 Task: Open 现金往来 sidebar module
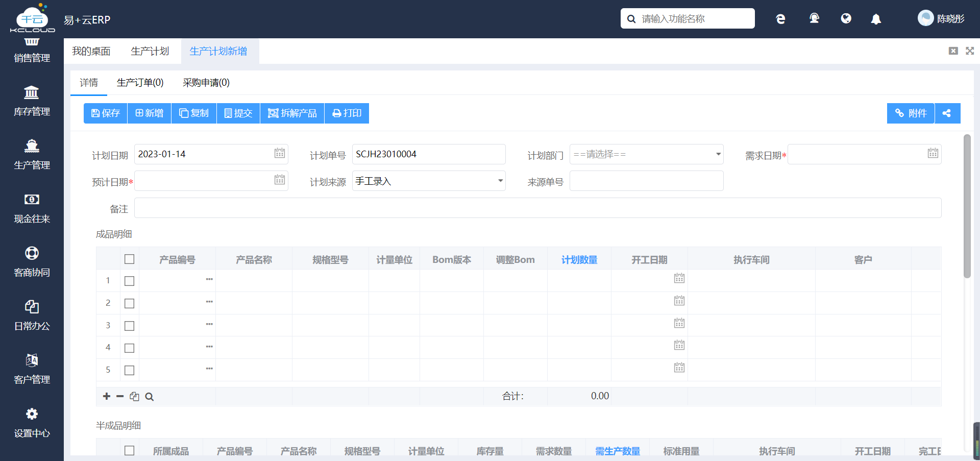pyautogui.click(x=32, y=208)
